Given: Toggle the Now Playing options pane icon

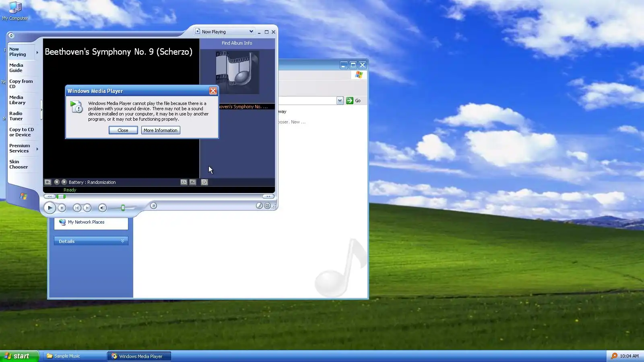Looking at the screenshot, I should tap(48, 182).
